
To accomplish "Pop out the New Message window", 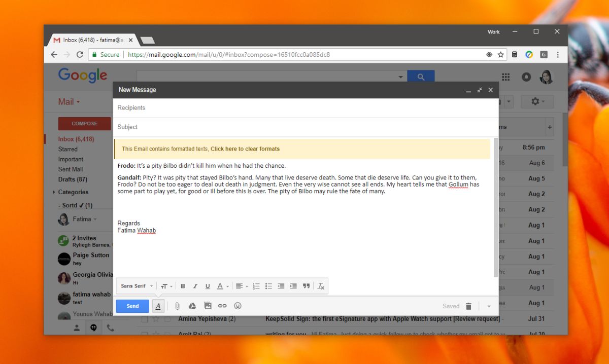I will [480, 90].
